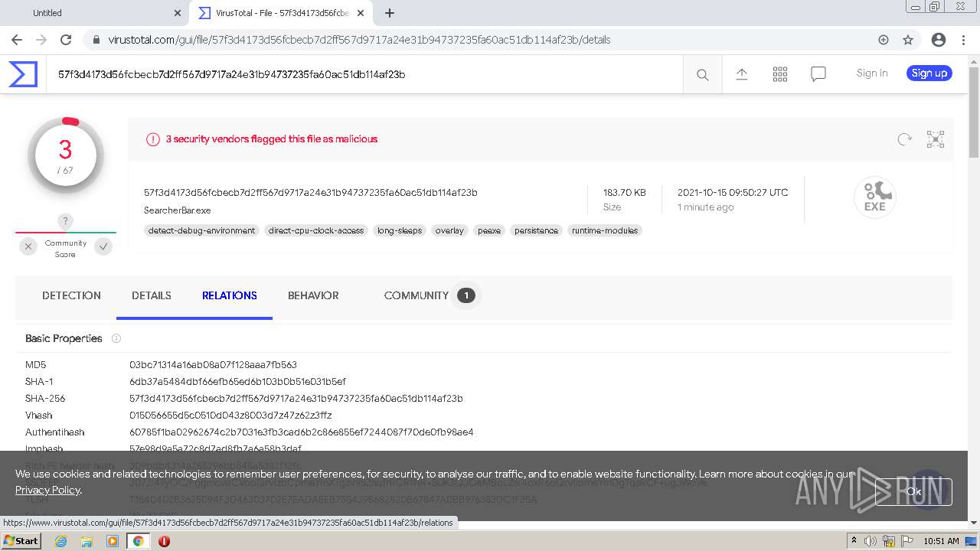Click the Chrome address bar URL
Image resolution: width=980 pixels, height=551 pixels.
[359, 40]
